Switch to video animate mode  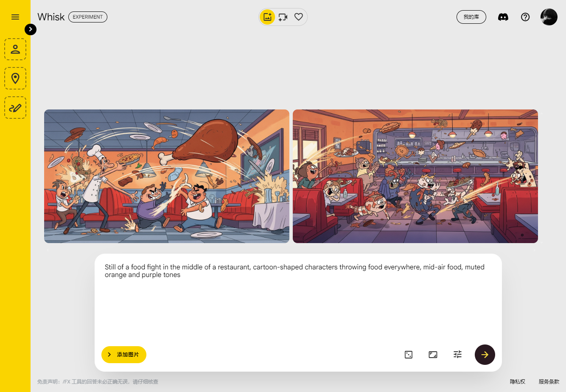click(x=283, y=17)
